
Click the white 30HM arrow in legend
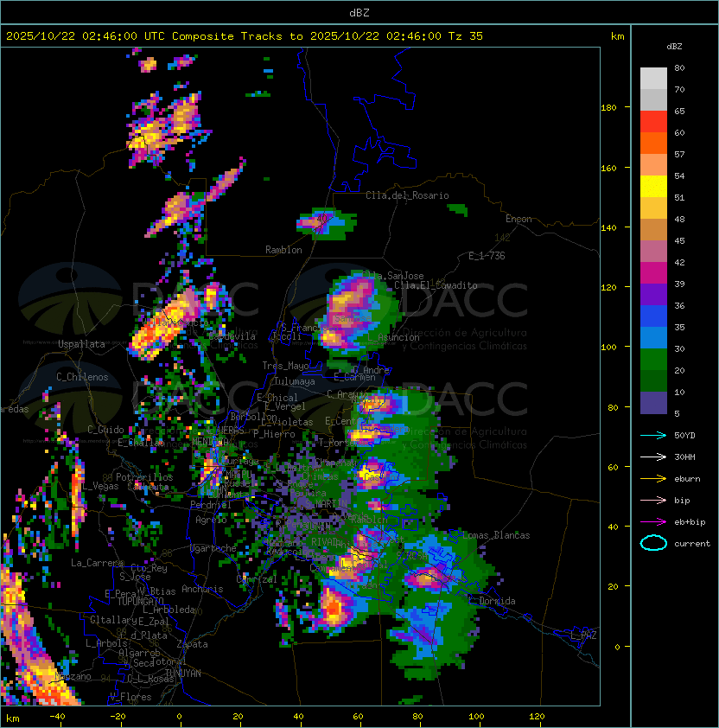653,457
